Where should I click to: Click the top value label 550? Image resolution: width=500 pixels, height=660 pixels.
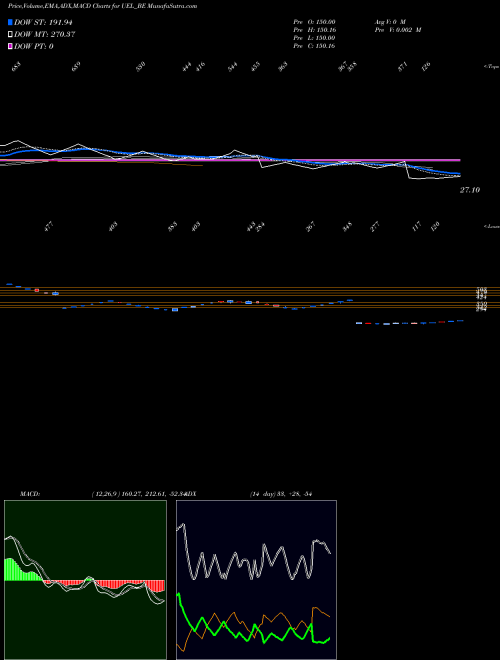pos(141,67)
